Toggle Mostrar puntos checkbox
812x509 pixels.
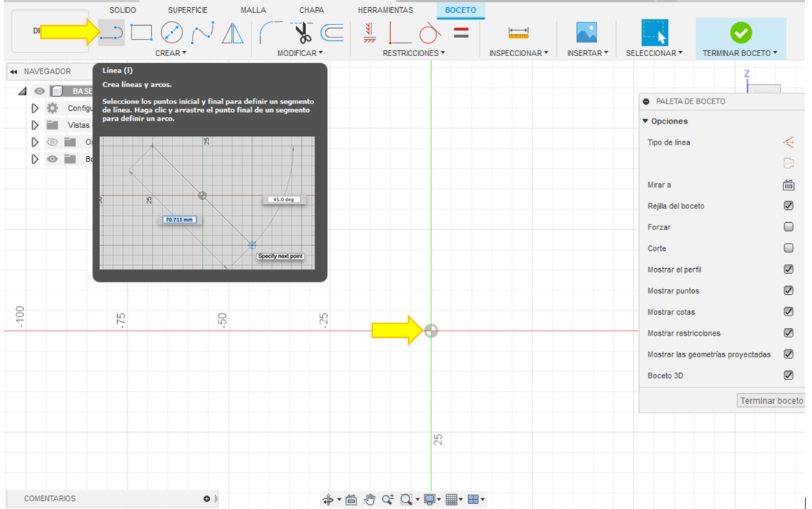[x=788, y=290]
